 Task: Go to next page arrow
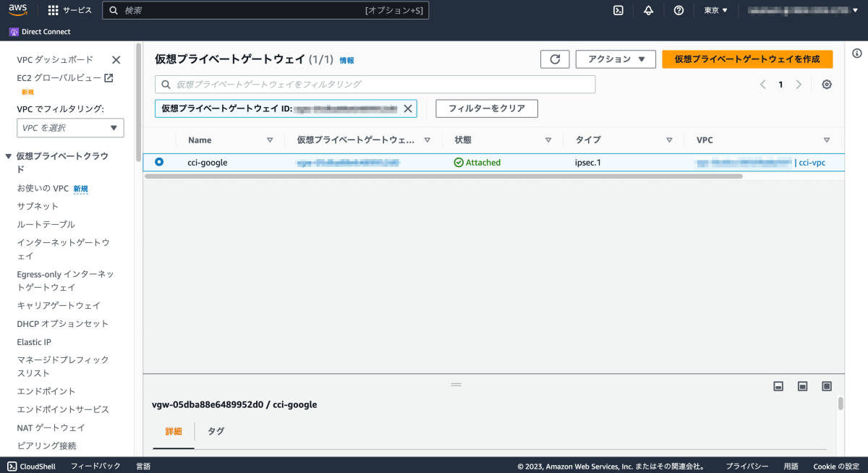pyautogui.click(x=799, y=85)
